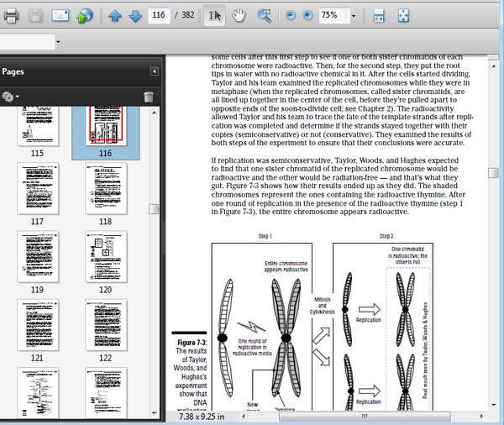This screenshot has width=504, height=425.
Task: Open Pages panel gear options menu
Action: click(x=10, y=97)
